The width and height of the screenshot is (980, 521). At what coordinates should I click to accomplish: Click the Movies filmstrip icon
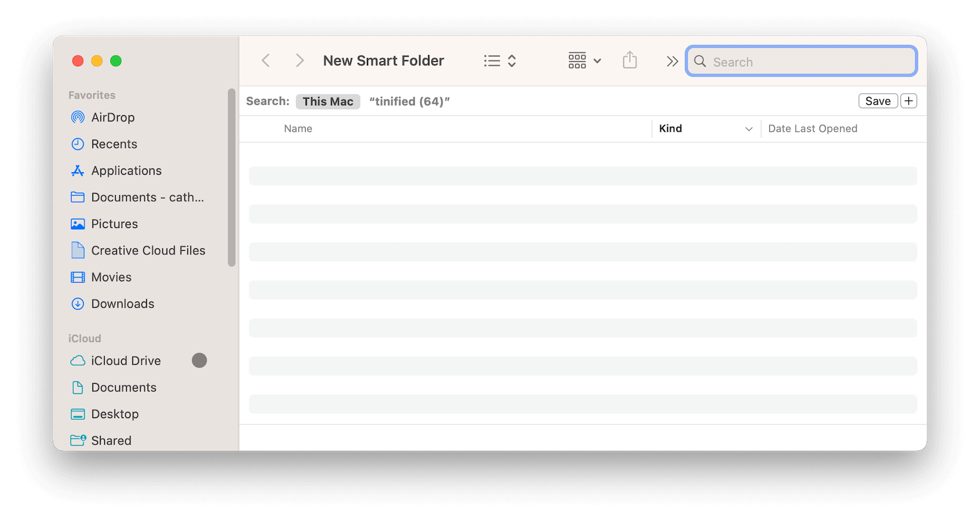(x=78, y=277)
